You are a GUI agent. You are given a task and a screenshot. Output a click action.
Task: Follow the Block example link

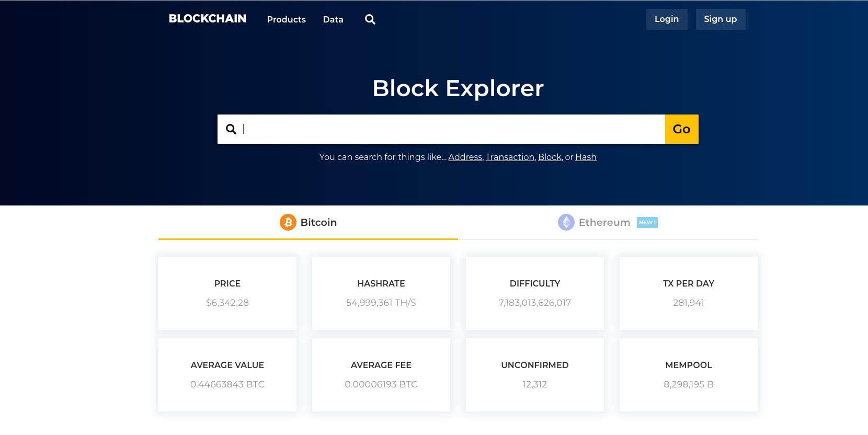coord(550,157)
